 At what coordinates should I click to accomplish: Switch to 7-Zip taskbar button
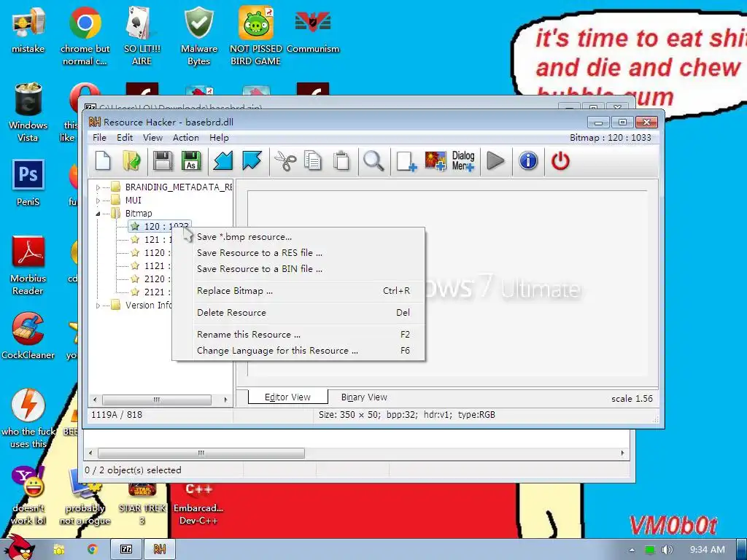125,549
